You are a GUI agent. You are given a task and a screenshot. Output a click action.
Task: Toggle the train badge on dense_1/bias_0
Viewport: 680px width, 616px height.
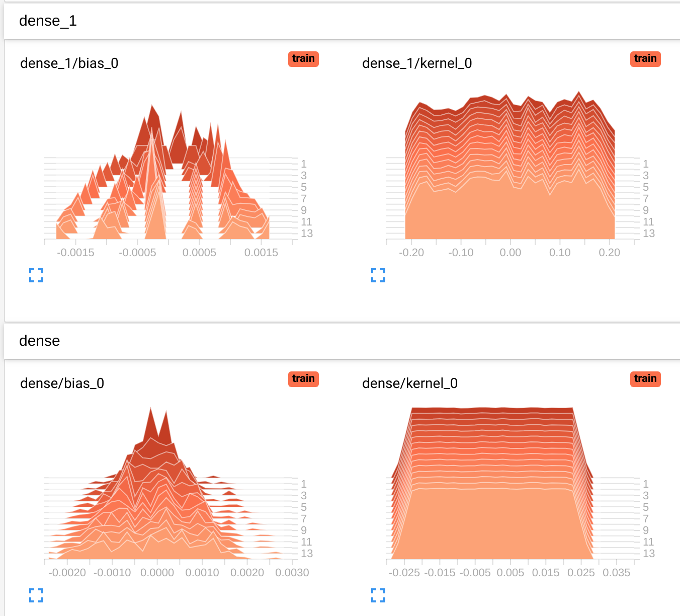click(x=303, y=59)
